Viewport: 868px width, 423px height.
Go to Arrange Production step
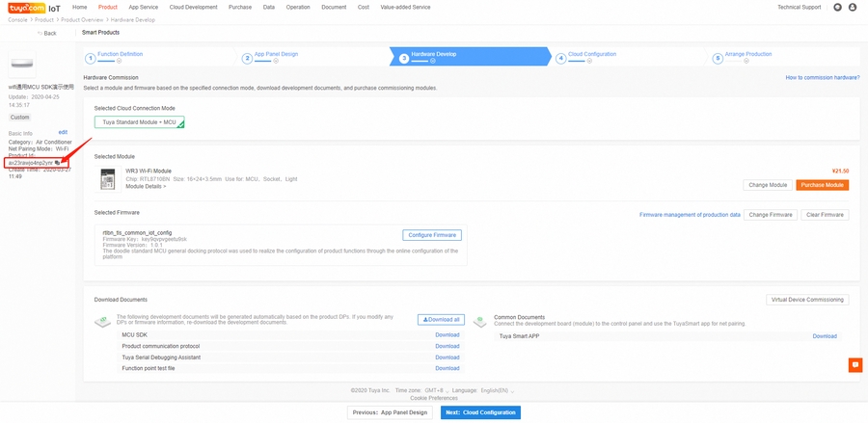click(748, 54)
